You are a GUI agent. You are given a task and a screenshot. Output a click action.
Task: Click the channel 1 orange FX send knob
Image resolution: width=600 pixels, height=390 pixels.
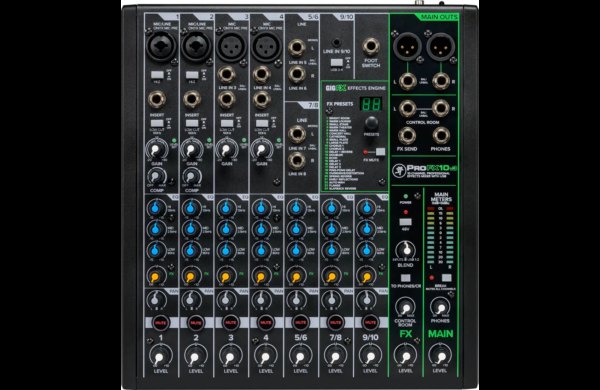click(x=155, y=276)
